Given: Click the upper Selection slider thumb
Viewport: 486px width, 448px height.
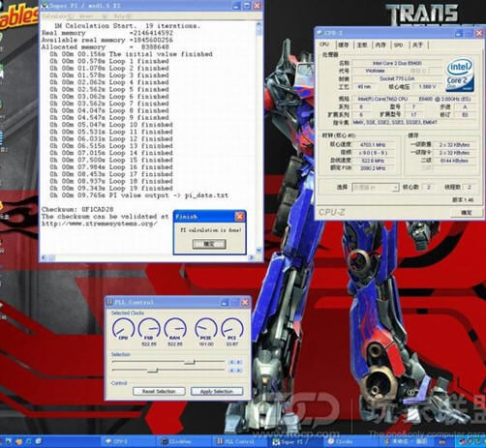Looking at the screenshot, I should (x=190, y=362).
